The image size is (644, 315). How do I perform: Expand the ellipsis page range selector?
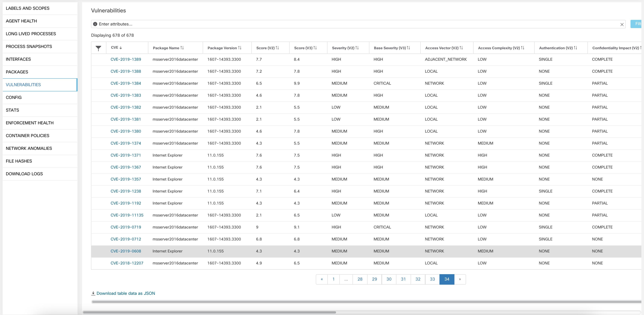pyautogui.click(x=346, y=279)
